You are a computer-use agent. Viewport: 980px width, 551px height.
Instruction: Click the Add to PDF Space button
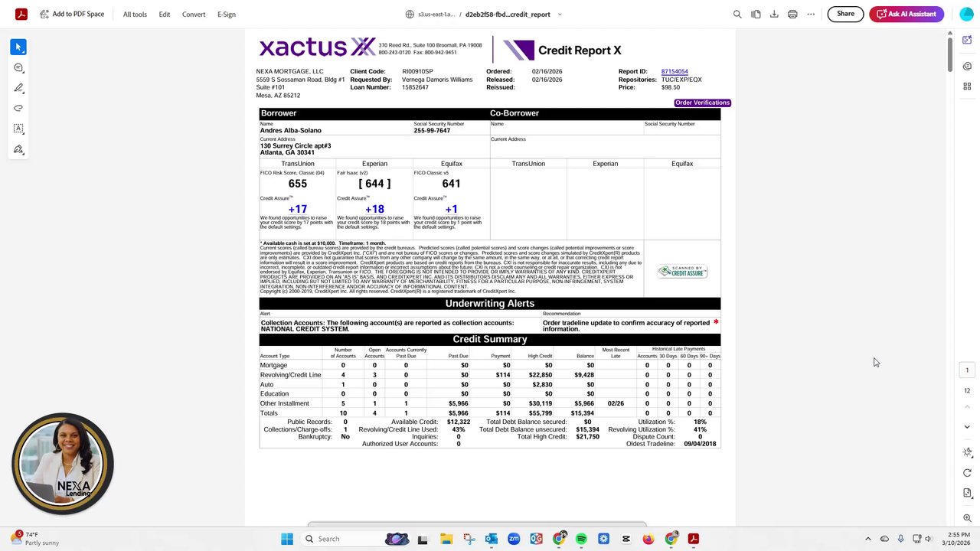coord(72,14)
